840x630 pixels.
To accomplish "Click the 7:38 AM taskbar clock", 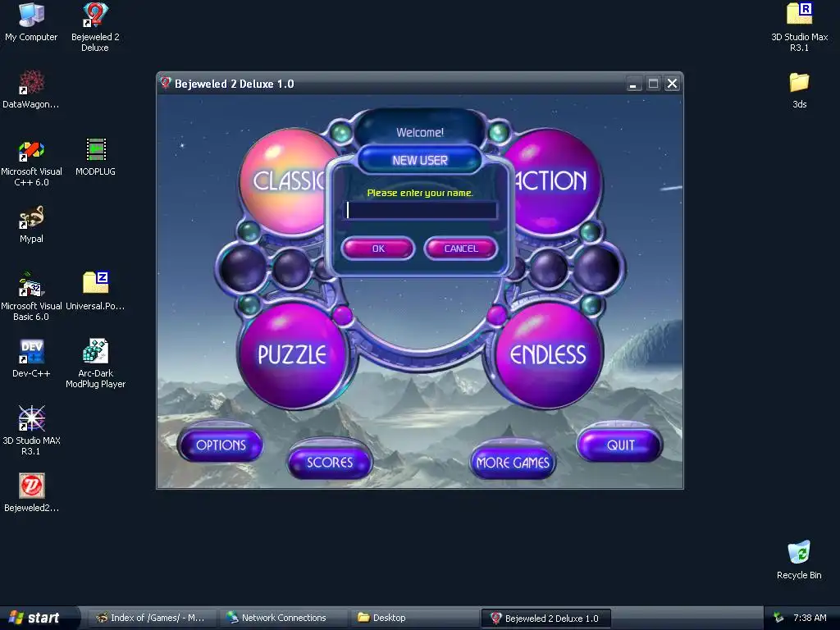I will click(810, 618).
